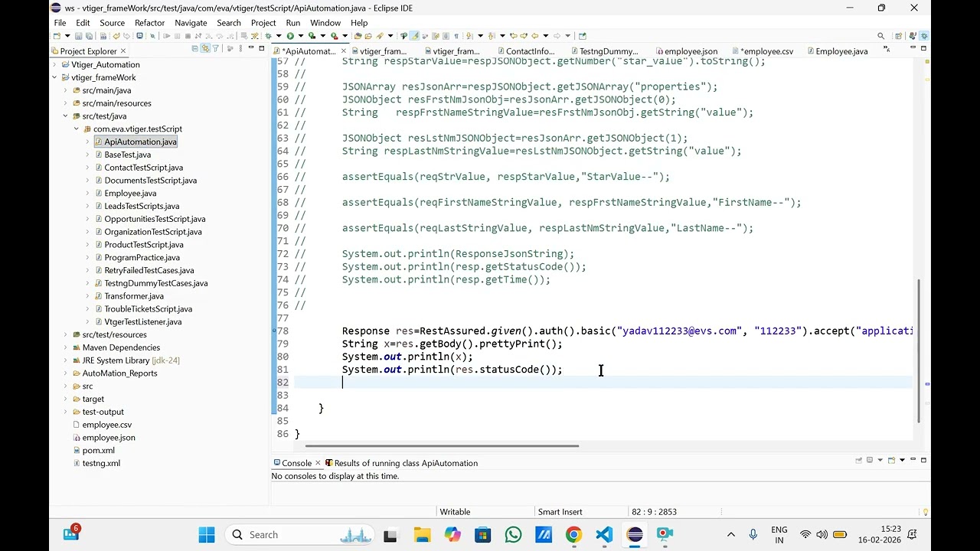Click the Open Console icon in Console view
Screen dimensions: 980x551
click(x=892, y=460)
